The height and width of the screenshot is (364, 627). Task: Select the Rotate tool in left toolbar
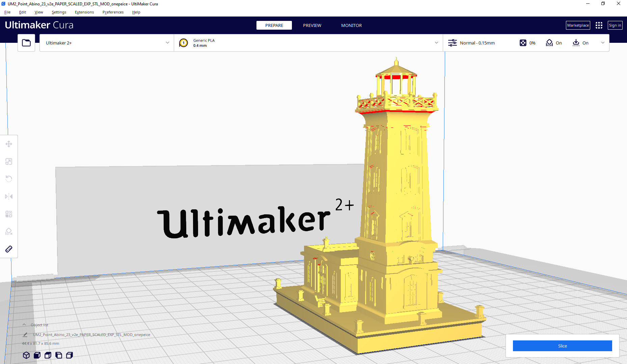pyautogui.click(x=9, y=179)
